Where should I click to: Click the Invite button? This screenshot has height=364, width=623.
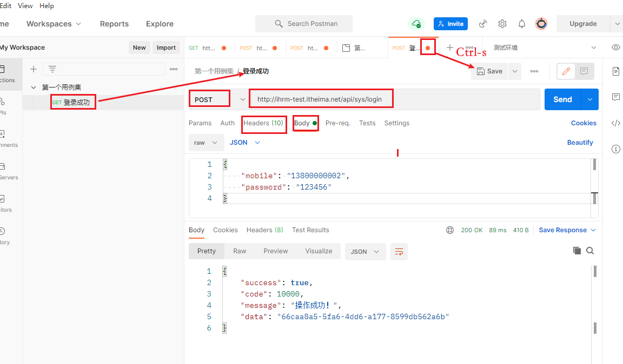pos(450,24)
